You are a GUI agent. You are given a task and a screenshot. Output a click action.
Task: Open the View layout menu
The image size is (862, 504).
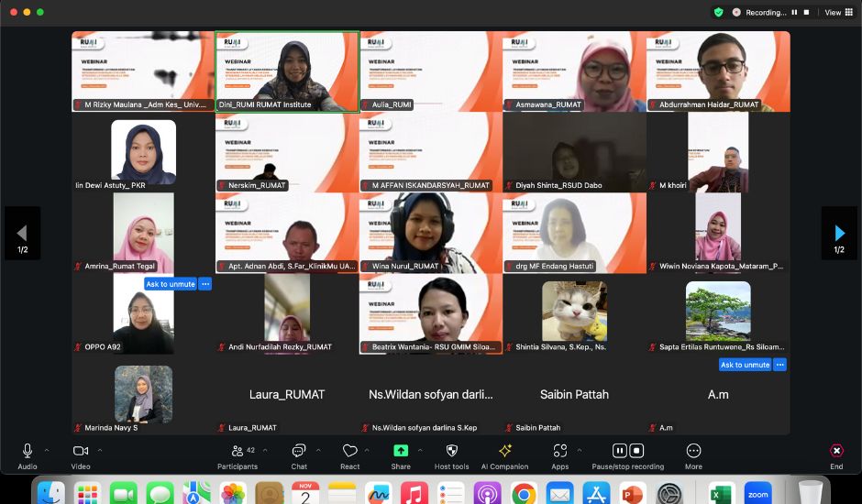[837, 13]
